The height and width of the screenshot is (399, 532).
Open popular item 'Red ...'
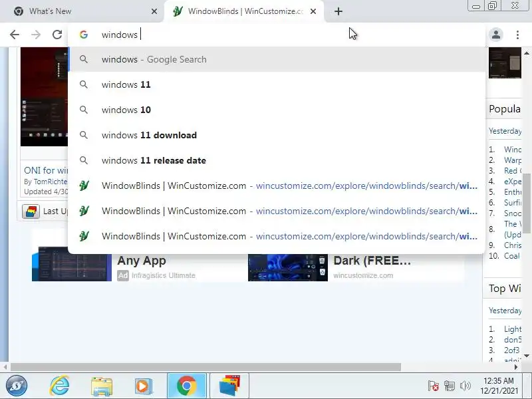click(512, 171)
